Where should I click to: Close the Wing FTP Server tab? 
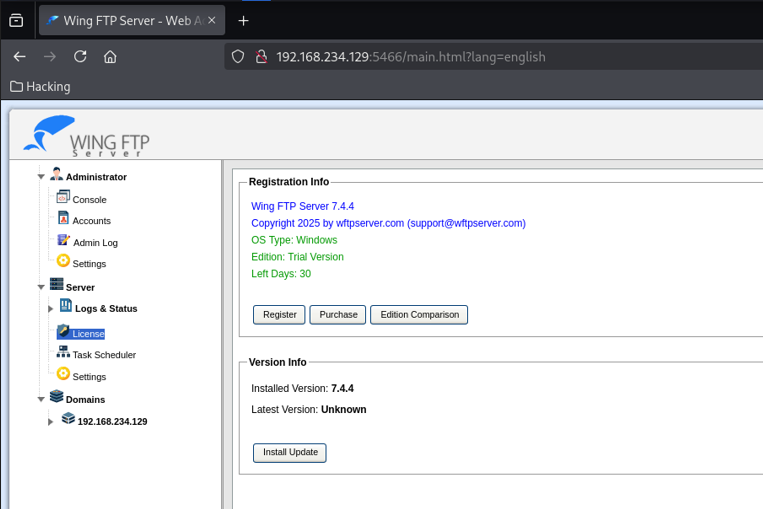coord(212,20)
